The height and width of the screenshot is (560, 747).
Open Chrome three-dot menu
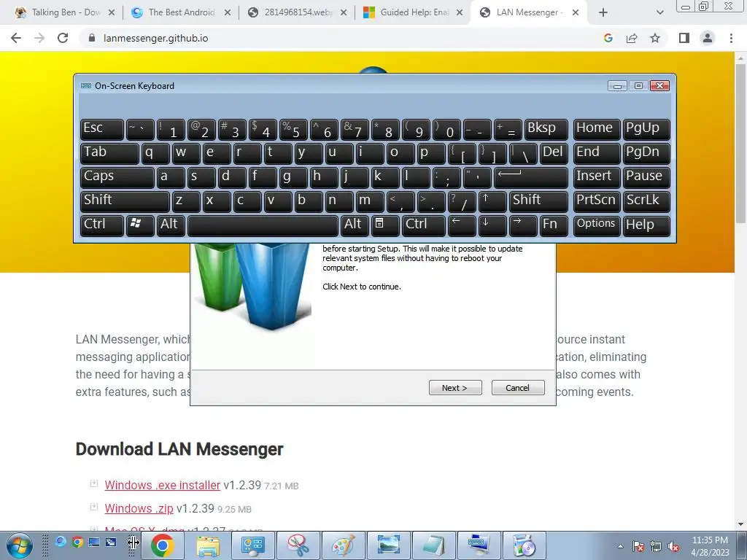tap(731, 38)
